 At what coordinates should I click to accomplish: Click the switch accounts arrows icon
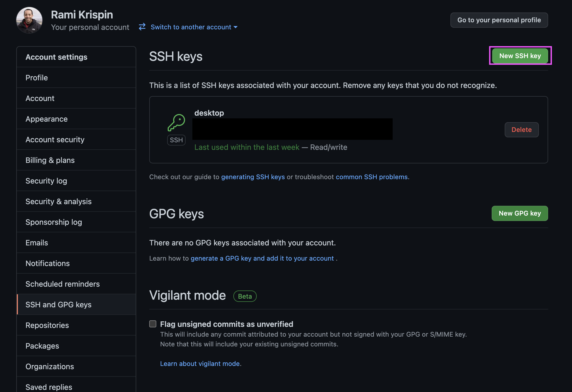[x=142, y=27]
